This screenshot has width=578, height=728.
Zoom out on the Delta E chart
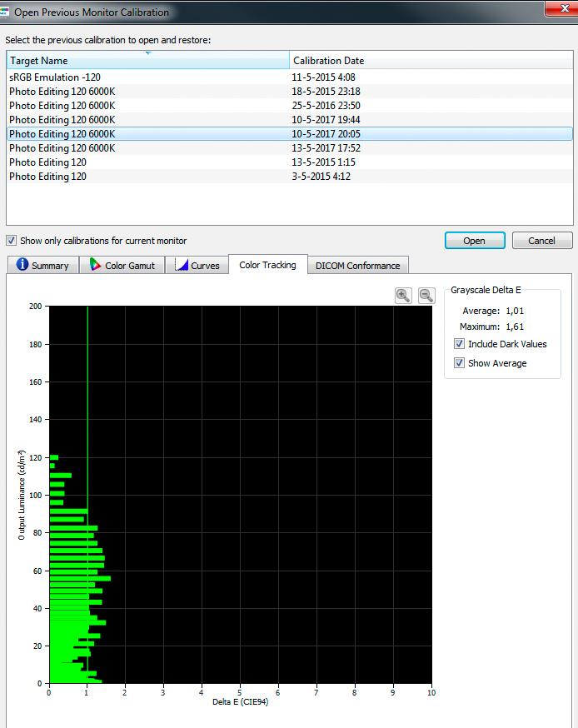tap(426, 296)
